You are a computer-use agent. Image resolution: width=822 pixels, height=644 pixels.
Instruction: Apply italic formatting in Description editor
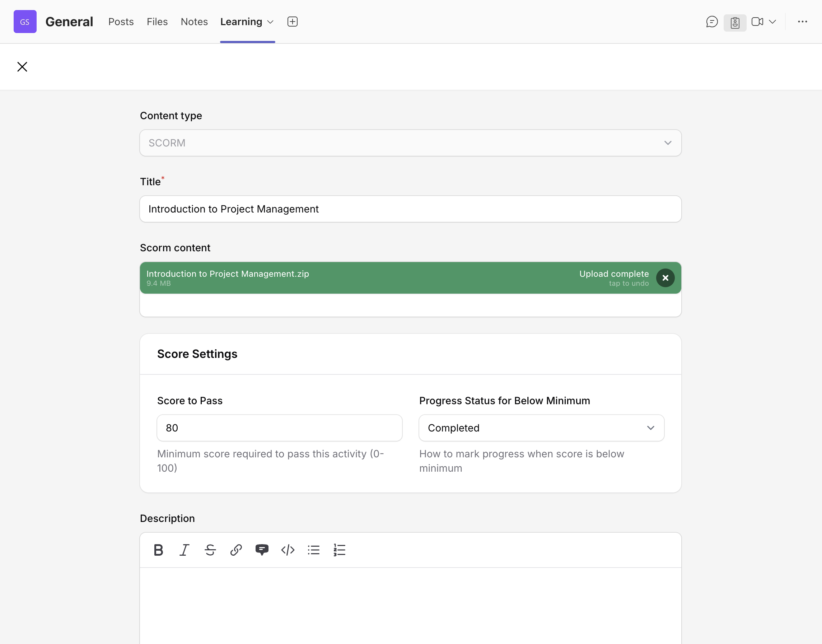[x=184, y=550]
